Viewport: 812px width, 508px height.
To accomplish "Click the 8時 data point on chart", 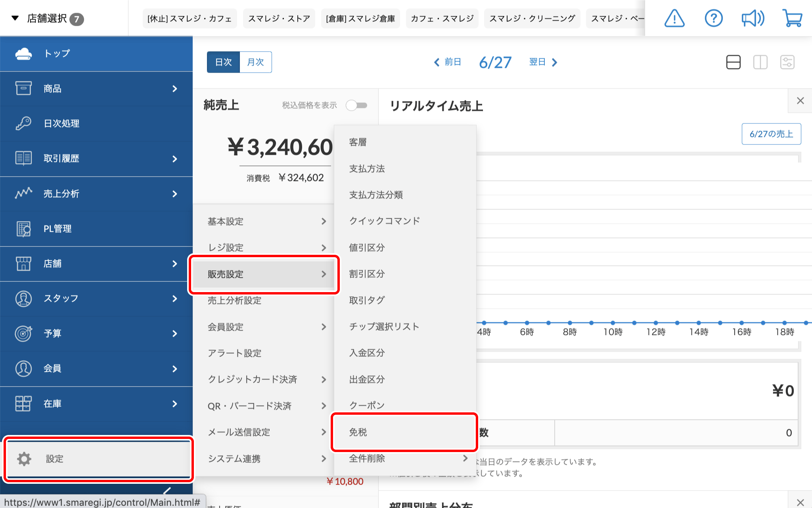I will coord(570,323).
